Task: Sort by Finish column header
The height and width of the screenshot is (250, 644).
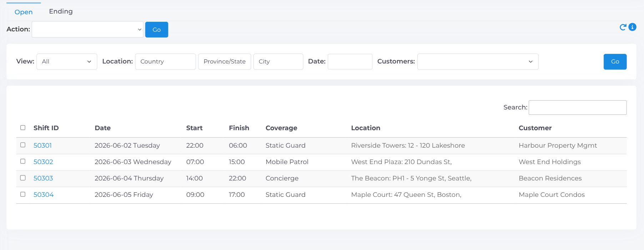Action: coord(239,128)
